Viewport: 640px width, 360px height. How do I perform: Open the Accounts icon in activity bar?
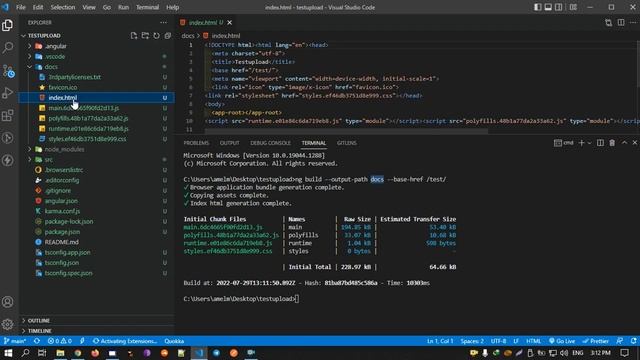(8, 302)
